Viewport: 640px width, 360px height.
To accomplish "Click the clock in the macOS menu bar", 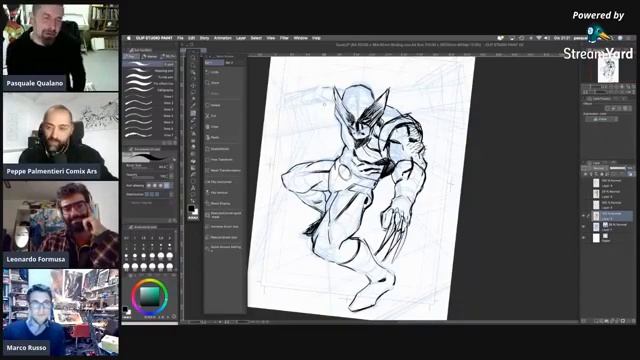I will (x=562, y=38).
